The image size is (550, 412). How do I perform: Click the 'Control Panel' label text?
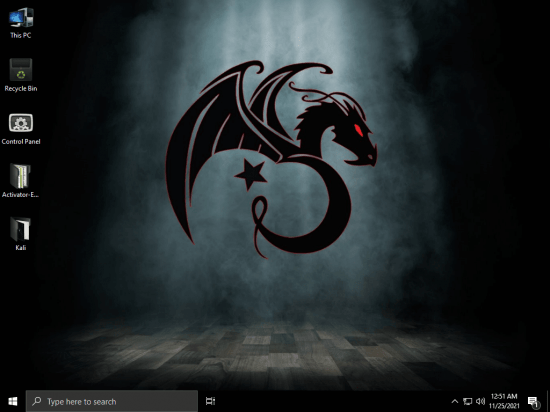tap(21, 142)
